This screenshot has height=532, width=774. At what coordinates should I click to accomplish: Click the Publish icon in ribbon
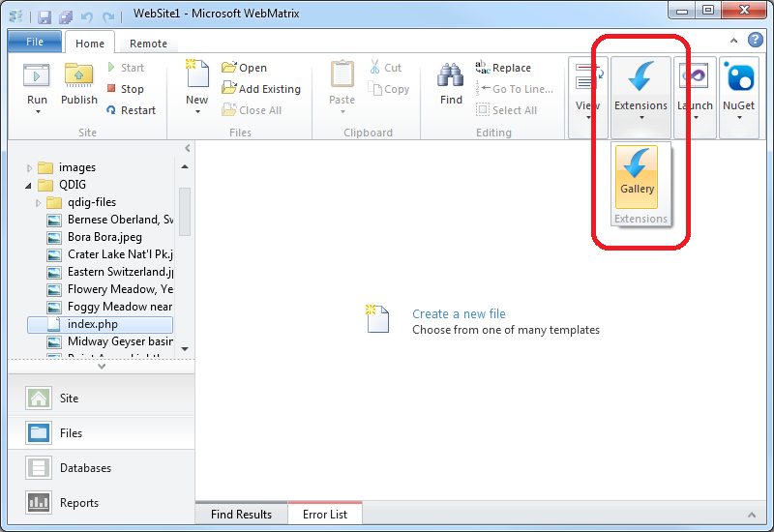78,76
